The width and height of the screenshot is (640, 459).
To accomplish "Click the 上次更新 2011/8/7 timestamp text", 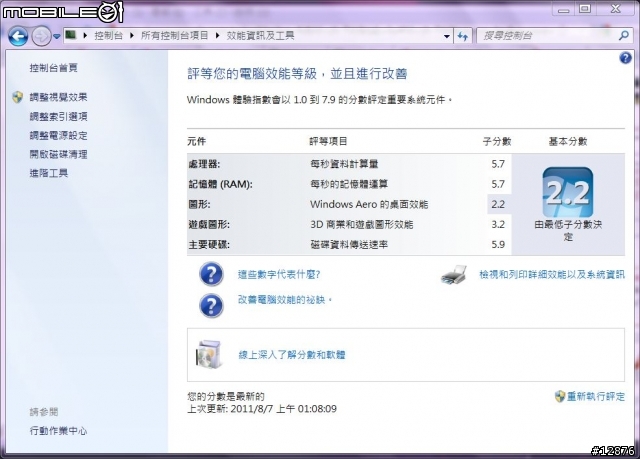I will coord(262,409).
